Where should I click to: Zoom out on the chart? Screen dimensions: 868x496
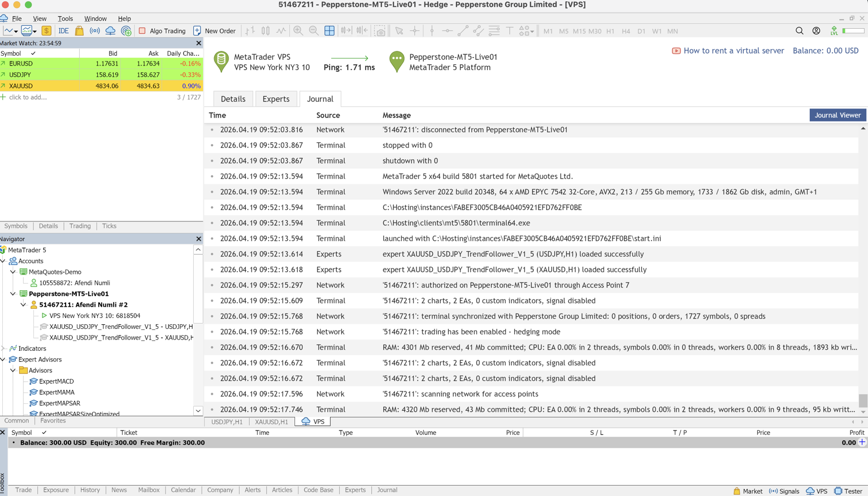[314, 31]
